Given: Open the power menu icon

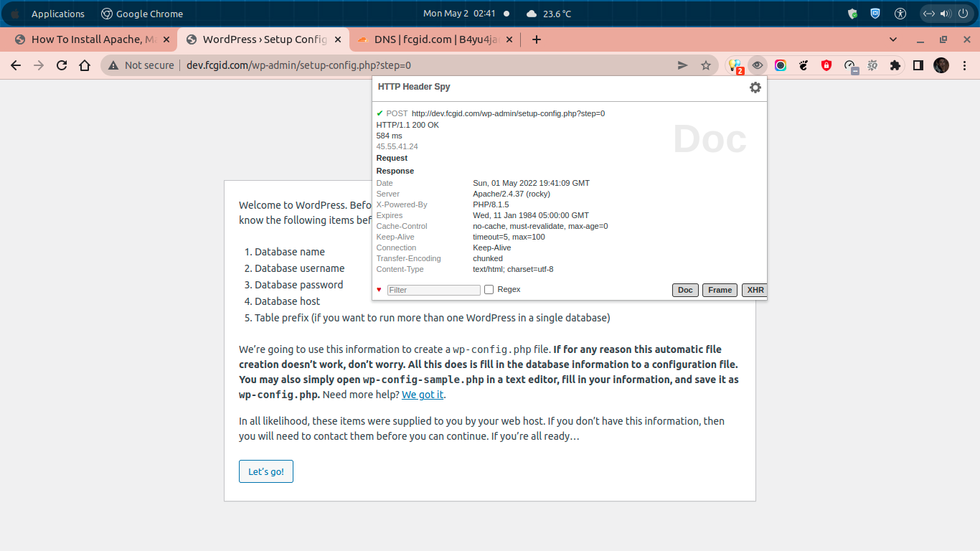Looking at the screenshot, I should point(963,14).
